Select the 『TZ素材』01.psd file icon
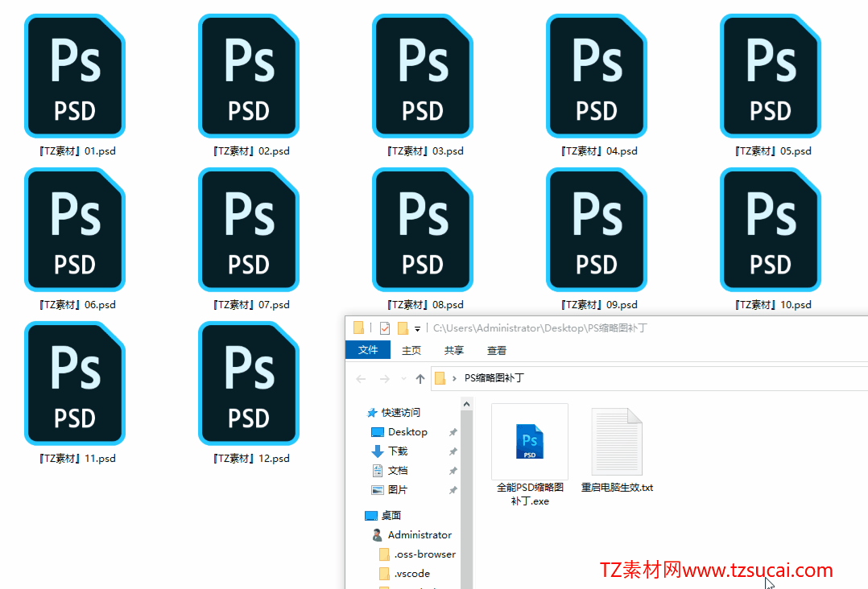This screenshot has height=589, width=868. point(75,76)
